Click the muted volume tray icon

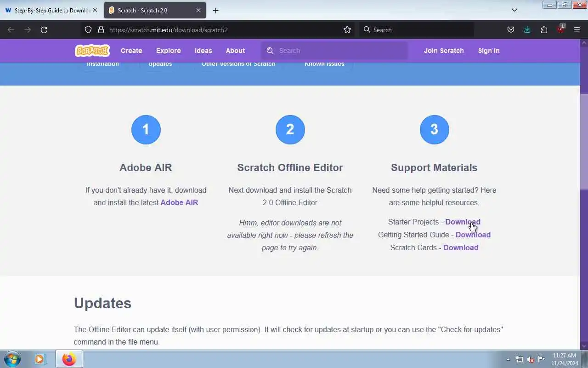pos(531,360)
